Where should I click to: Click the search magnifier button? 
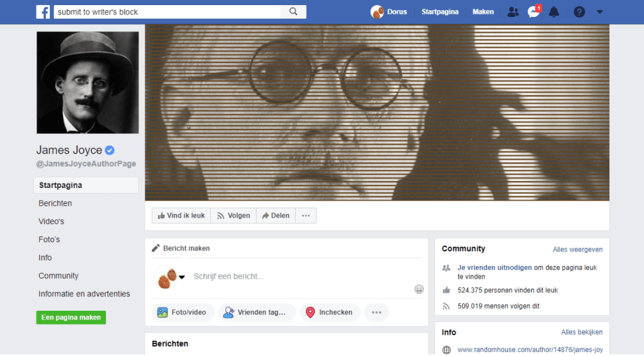point(293,12)
